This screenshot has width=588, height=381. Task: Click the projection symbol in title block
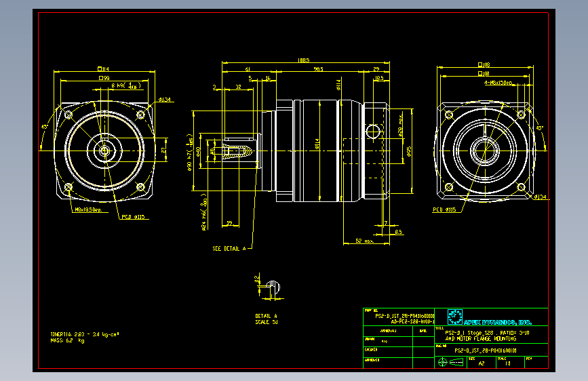450,362
